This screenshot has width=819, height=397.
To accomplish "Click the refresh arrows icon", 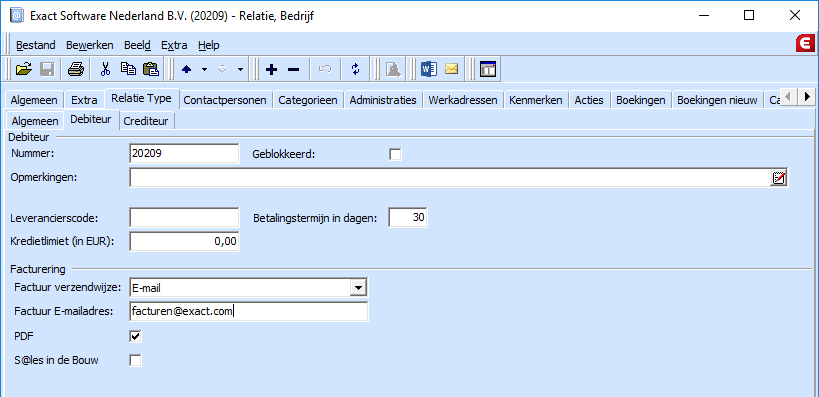I will pyautogui.click(x=356, y=69).
